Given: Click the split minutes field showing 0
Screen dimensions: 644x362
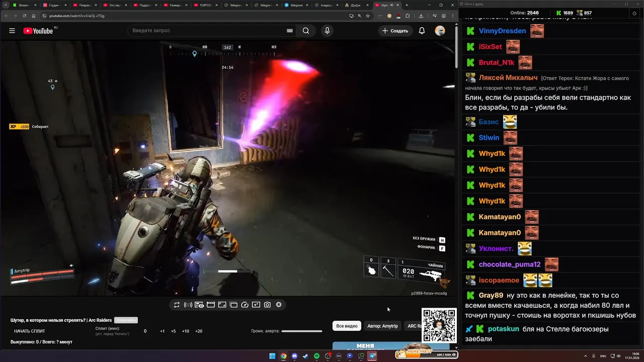Looking at the screenshot, I should [145, 331].
